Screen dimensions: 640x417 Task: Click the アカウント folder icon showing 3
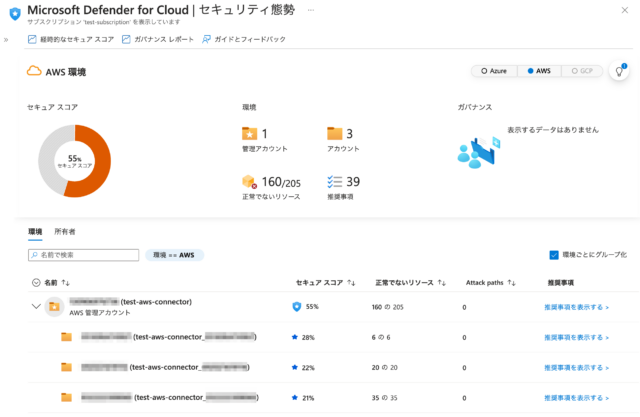point(335,133)
